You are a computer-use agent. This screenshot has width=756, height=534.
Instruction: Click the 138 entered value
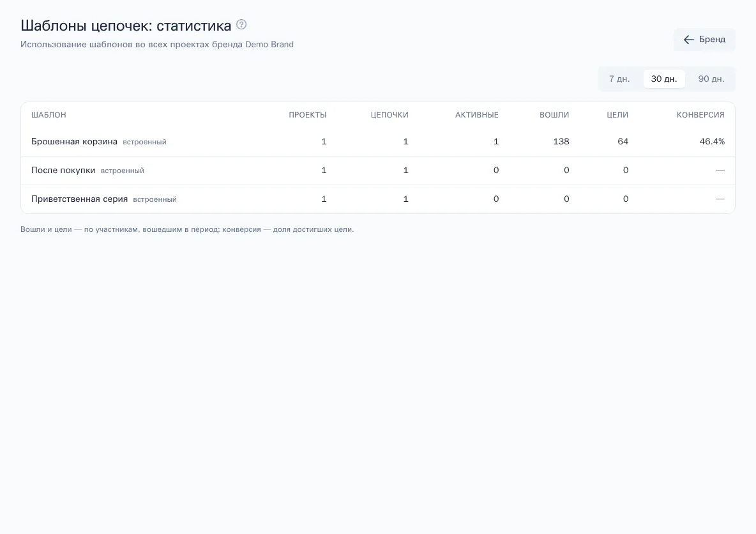pyautogui.click(x=561, y=142)
